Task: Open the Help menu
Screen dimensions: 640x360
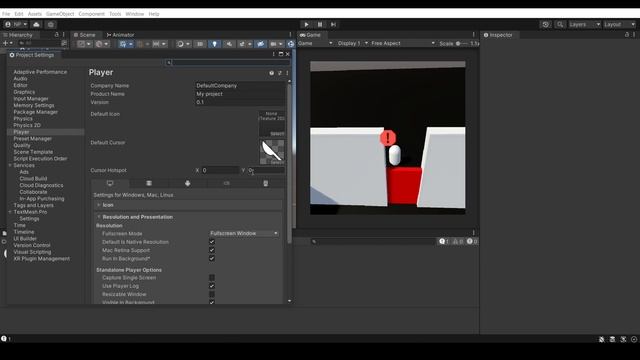Action: (x=154, y=14)
